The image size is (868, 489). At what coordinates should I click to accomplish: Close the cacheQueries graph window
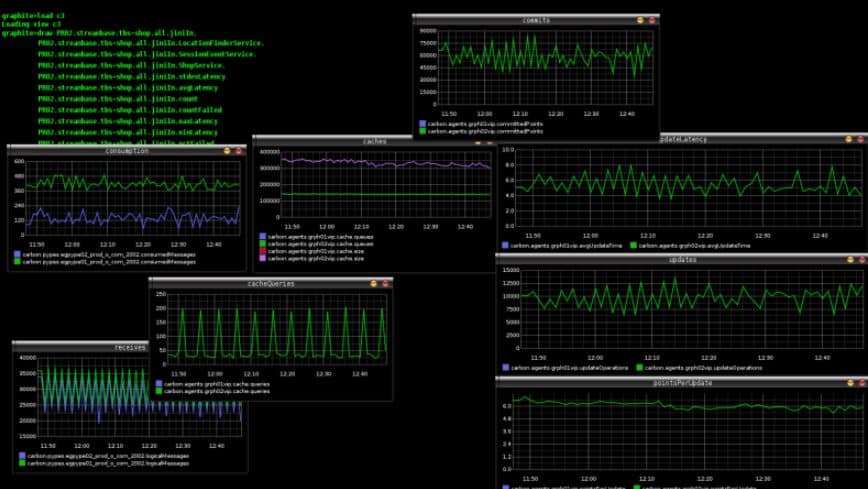point(385,284)
